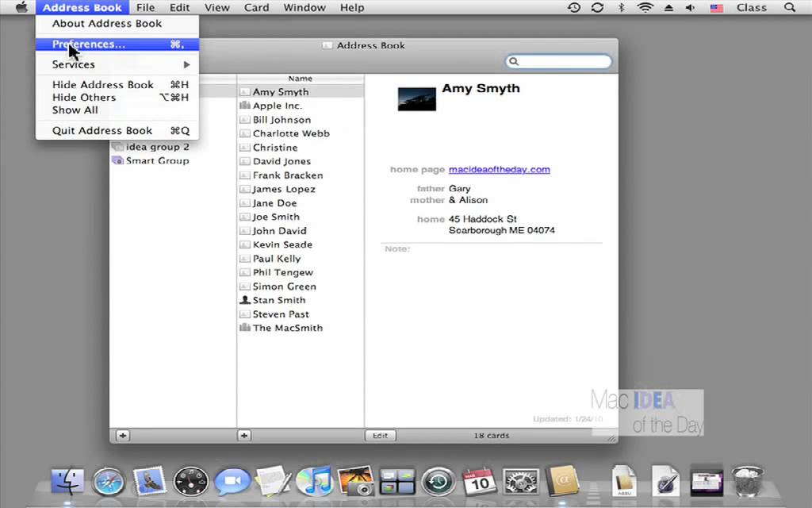Image resolution: width=812 pixels, height=508 pixels.
Task: Open System Preferences gear in Dock
Action: coord(521,482)
